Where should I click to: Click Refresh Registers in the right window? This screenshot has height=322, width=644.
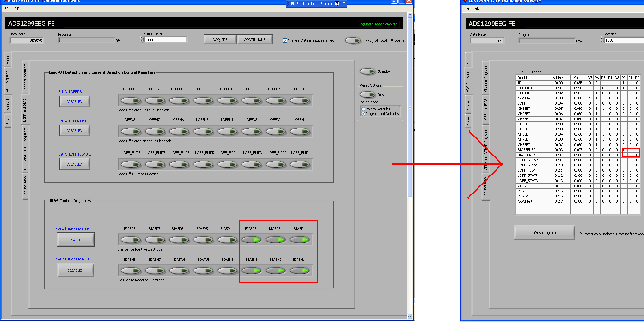pyautogui.click(x=544, y=233)
